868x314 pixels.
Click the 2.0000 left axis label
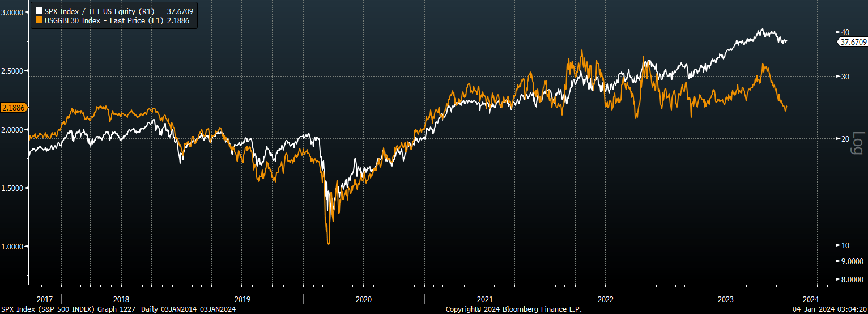pyautogui.click(x=12, y=129)
